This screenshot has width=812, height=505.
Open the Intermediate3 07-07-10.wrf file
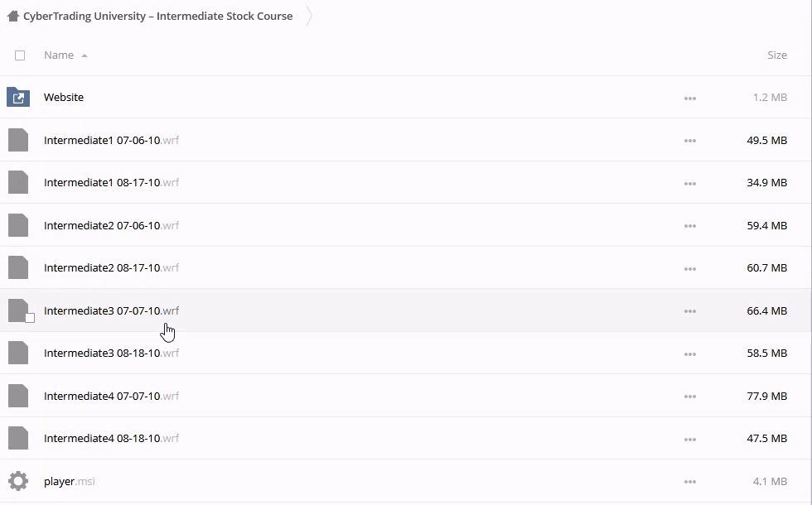pyautogui.click(x=102, y=310)
